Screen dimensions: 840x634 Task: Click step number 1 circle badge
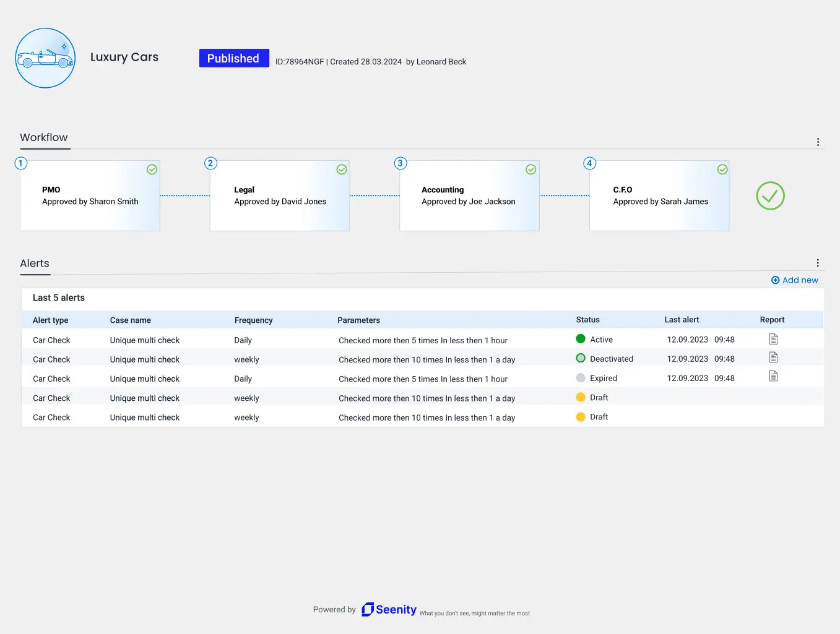[x=20, y=163]
